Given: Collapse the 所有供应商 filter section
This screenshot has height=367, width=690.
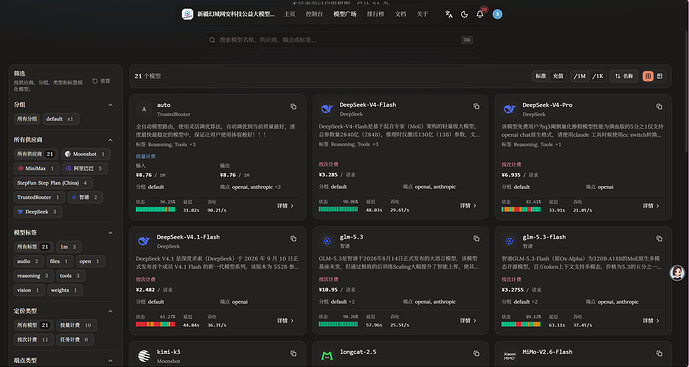Looking at the screenshot, I should click(x=110, y=140).
